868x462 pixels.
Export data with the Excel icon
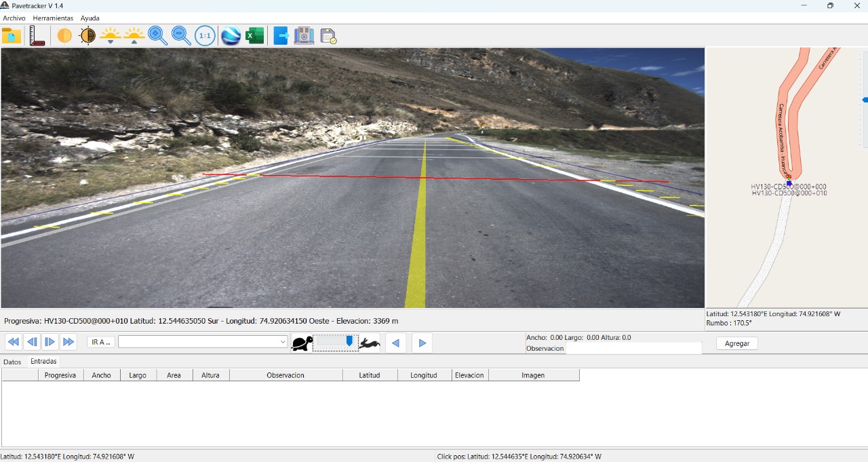(x=255, y=35)
